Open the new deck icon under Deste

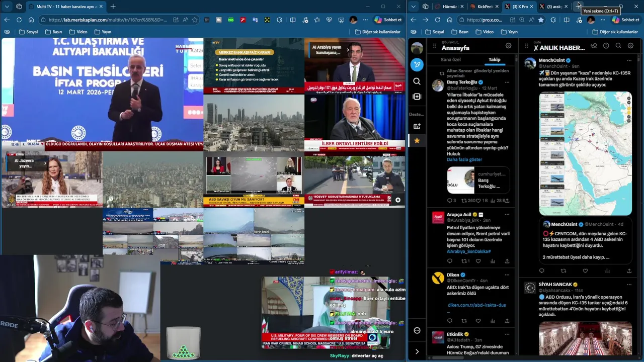pos(417,126)
